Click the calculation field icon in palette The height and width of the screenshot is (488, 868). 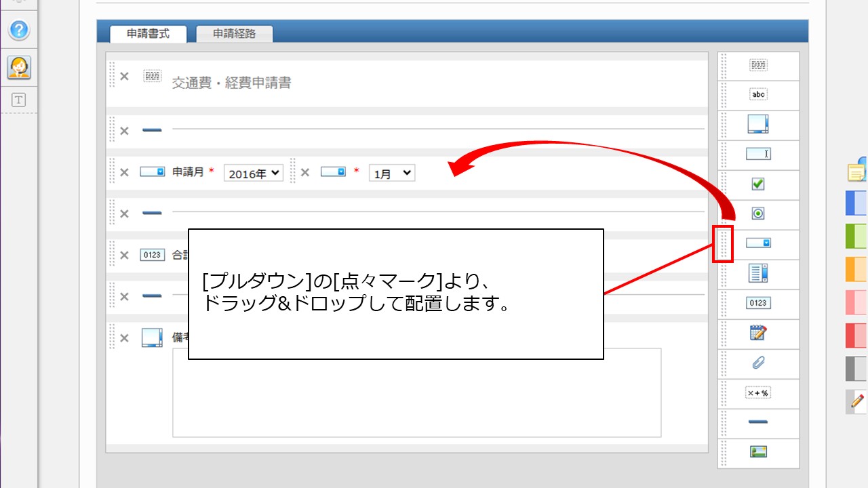(x=758, y=393)
